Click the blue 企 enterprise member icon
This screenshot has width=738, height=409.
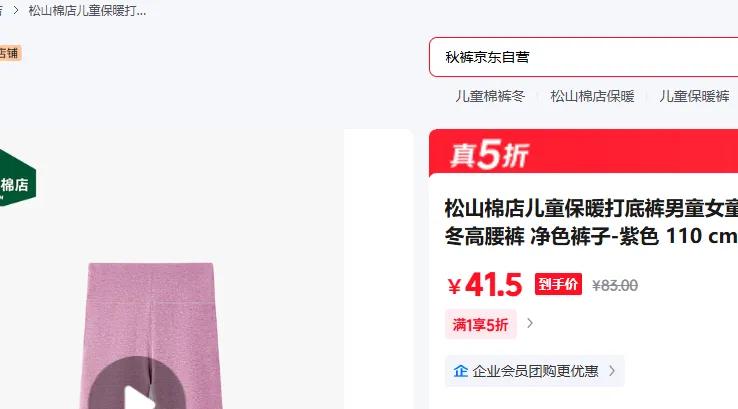(460, 371)
